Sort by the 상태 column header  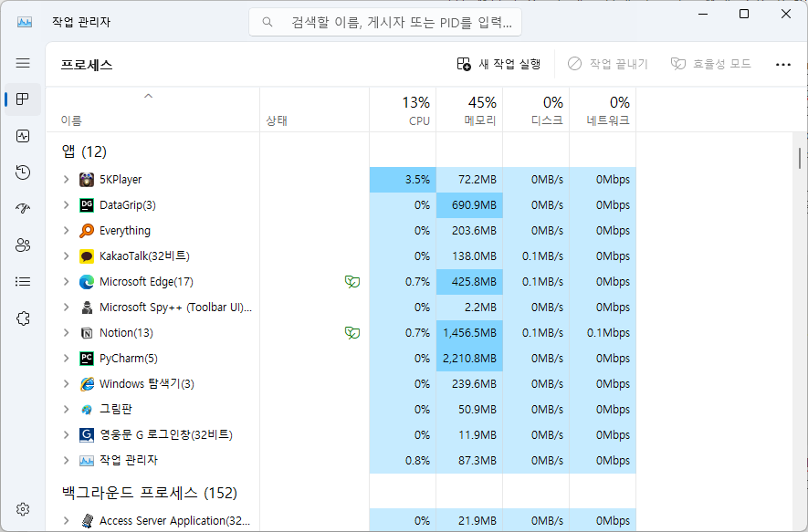[314, 110]
